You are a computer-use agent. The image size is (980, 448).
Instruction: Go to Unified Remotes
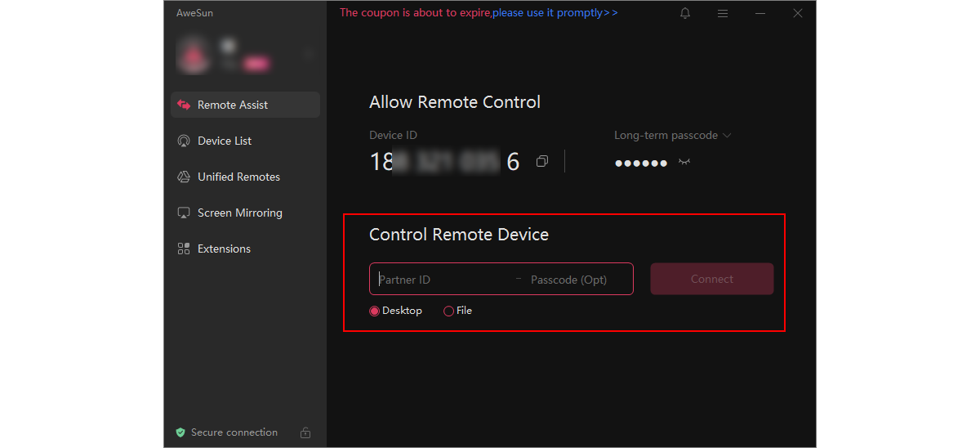click(x=245, y=177)
